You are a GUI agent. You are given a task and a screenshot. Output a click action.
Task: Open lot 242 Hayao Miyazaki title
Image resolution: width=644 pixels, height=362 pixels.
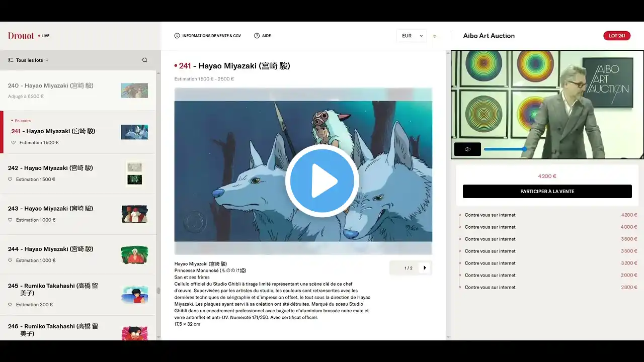pyautogui.click(x=51, y=168)
